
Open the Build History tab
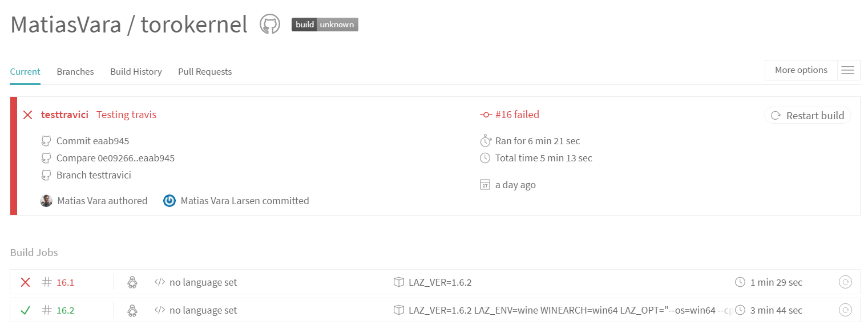coord(136,72)
